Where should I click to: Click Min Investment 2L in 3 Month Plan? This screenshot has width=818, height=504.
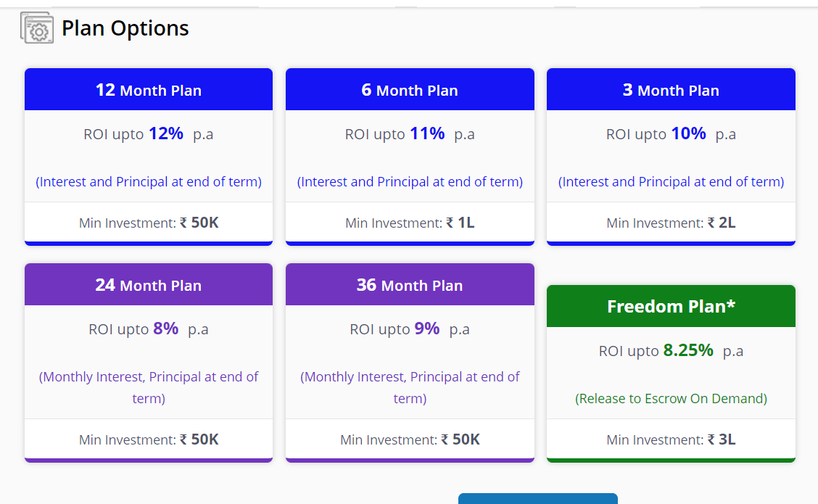671,223
